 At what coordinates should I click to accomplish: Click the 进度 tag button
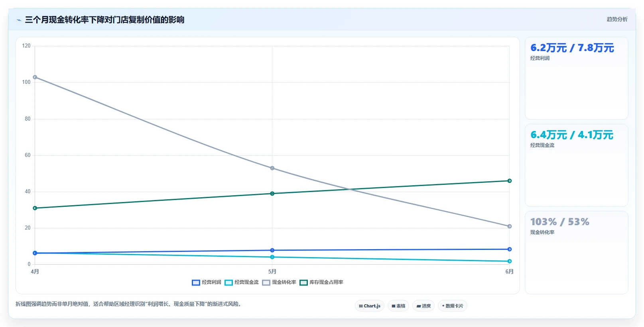tap(423, 306)
